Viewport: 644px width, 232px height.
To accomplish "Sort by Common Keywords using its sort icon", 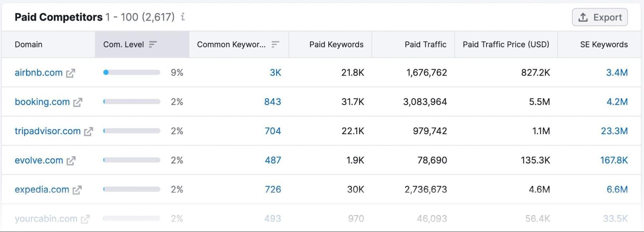I will point(275,44).
